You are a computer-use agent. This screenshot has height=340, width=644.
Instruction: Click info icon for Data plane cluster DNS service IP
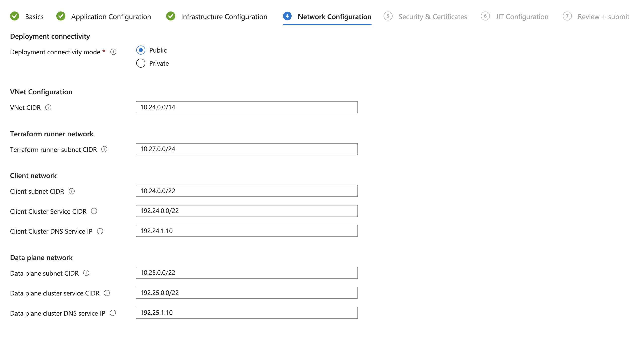coord(113,313)
